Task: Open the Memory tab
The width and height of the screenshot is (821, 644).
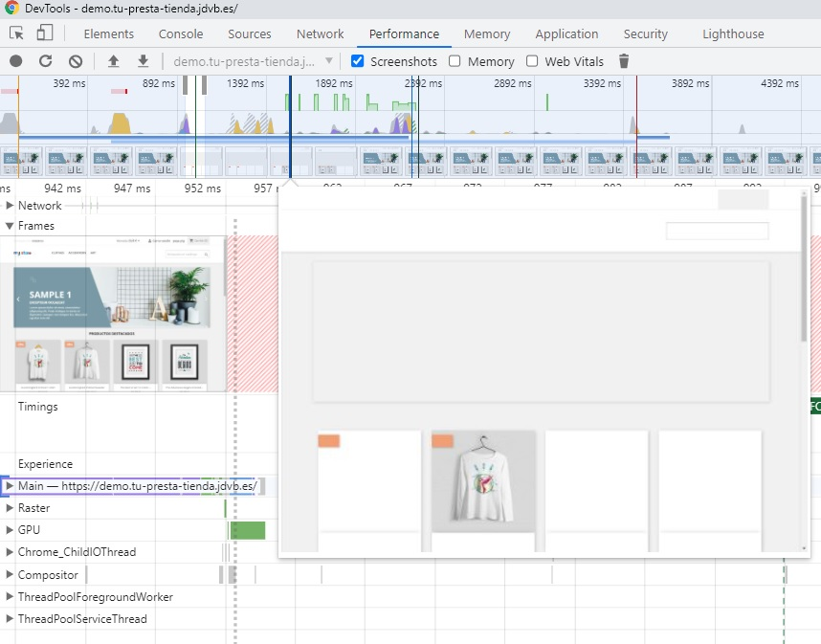Action: [487, 34]
